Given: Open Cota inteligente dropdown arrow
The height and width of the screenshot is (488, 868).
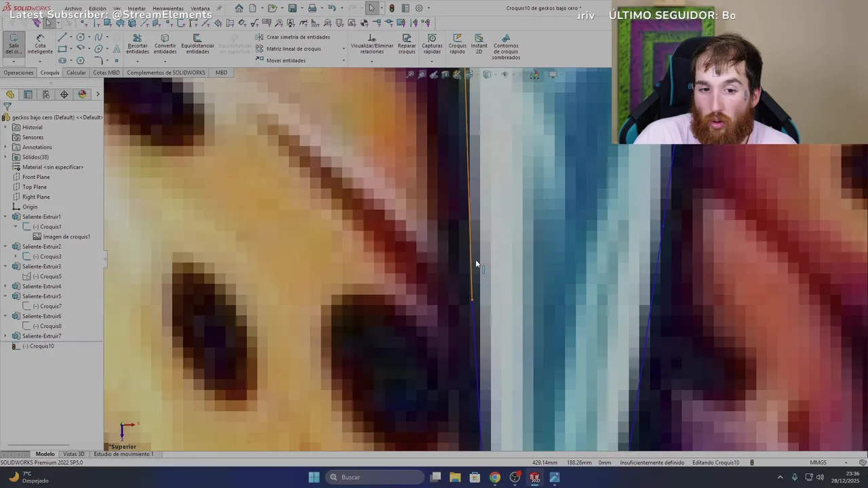Looking at the screenshot, I should (x=40, y=62).
